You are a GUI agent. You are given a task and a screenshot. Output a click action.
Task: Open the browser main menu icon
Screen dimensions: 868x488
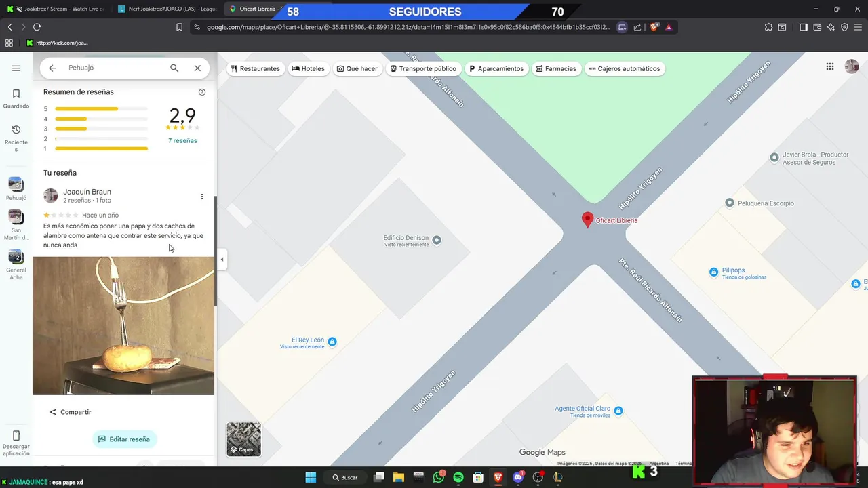[858, 27]
